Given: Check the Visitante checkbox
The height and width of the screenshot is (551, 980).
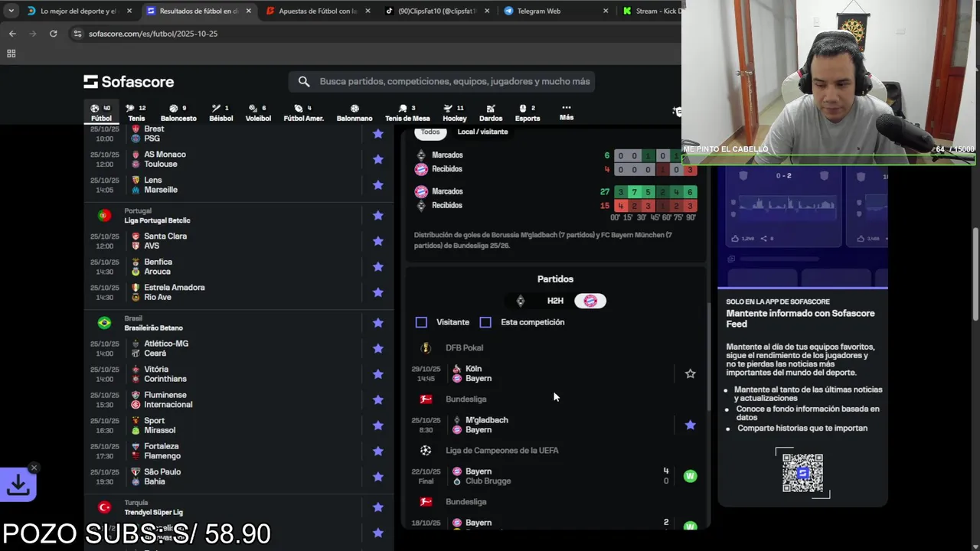Looking at the screenshot, I should click(x=421, y=322).
